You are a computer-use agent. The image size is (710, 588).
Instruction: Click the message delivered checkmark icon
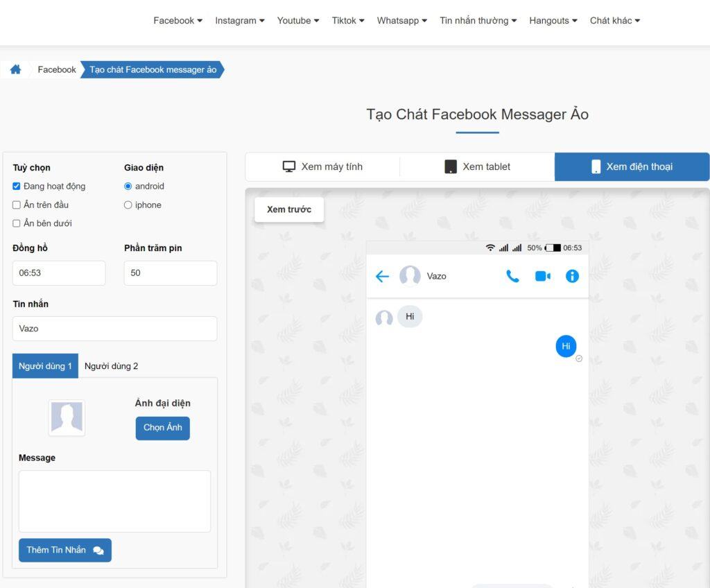coord(579,358)
